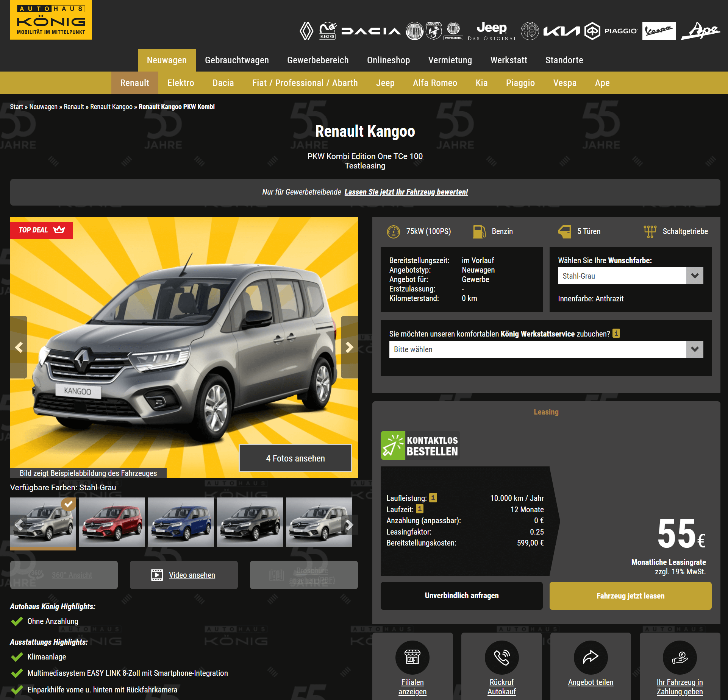
Task: Select the Piaggio submenu tab
Action: 520,83
